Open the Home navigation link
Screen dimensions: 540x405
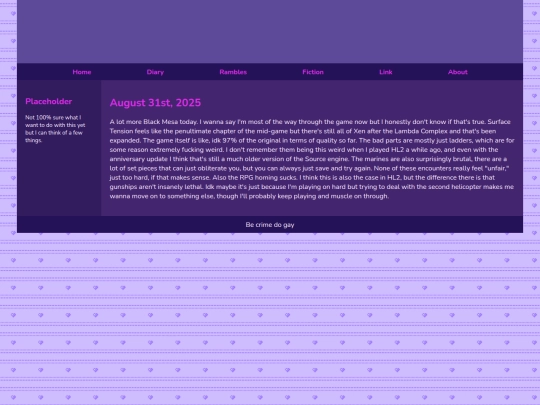[82, 72]
